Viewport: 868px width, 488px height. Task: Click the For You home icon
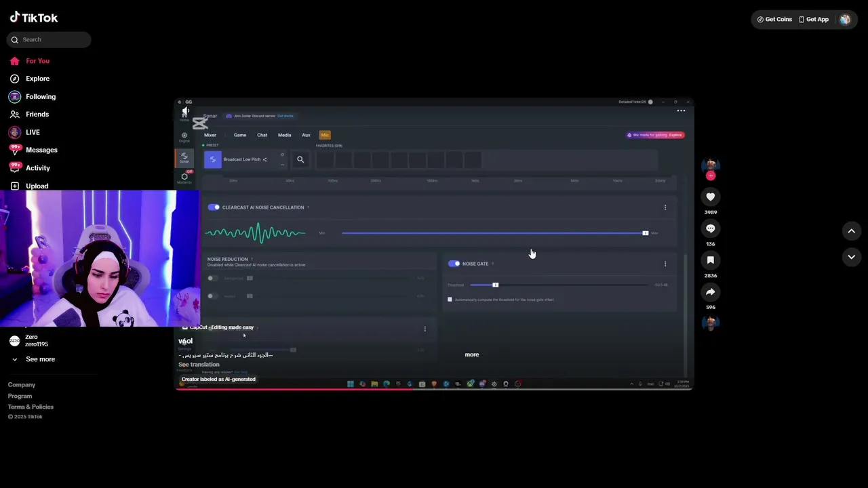click(14, 61)
